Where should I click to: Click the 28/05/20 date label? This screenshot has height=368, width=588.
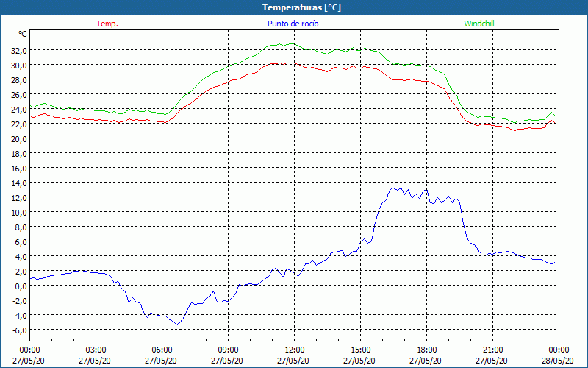[x=558, y=361]
